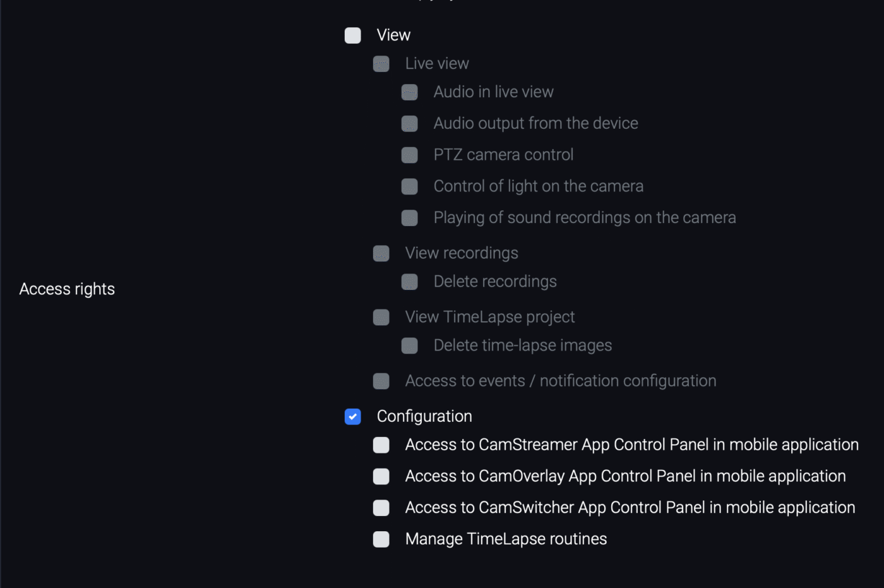Viewport: 884px width, 588px height.
Task: Enable the Delete recordings checkbox
Action: 410,282
